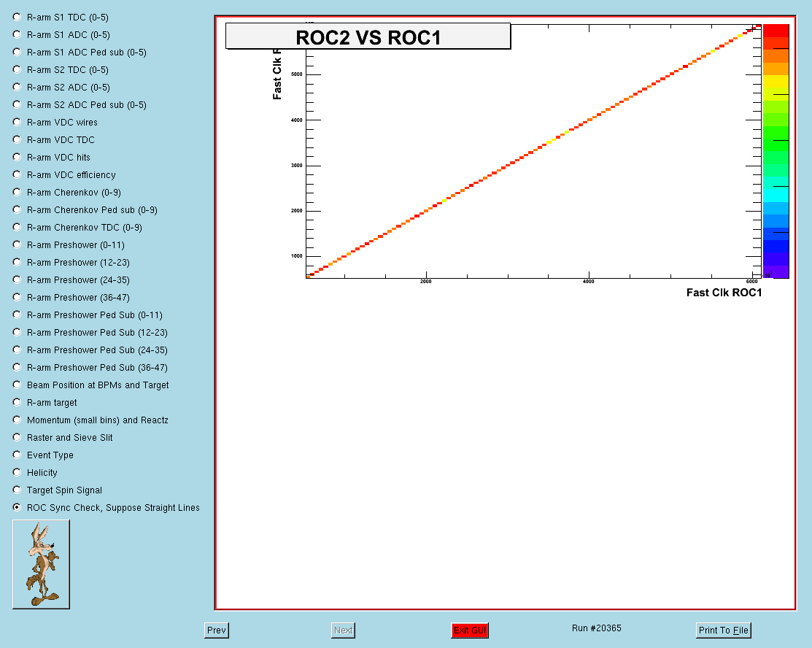Choose R-arm Preshower (12-23) option

pyautogui.click(x=17, y=262)
